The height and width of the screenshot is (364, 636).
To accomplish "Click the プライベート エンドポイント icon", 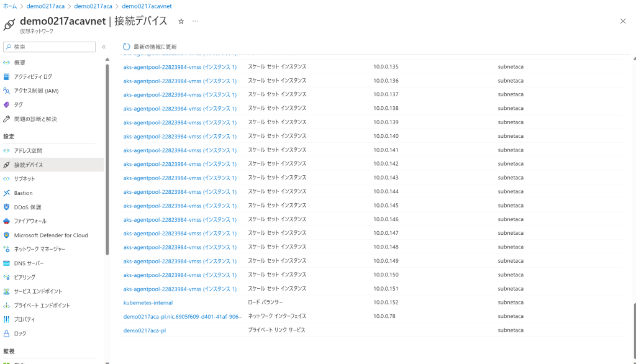I will [6, 306].
